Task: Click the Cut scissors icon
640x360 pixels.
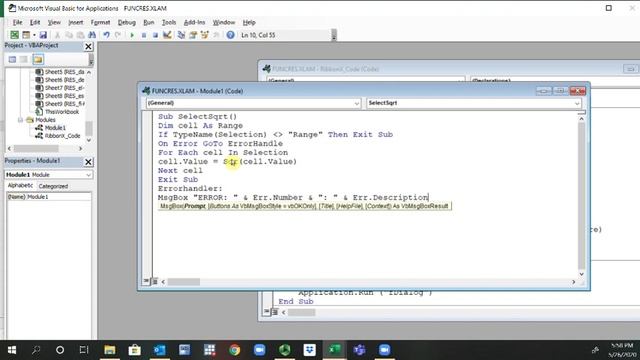Action: [x=58, y=35]
